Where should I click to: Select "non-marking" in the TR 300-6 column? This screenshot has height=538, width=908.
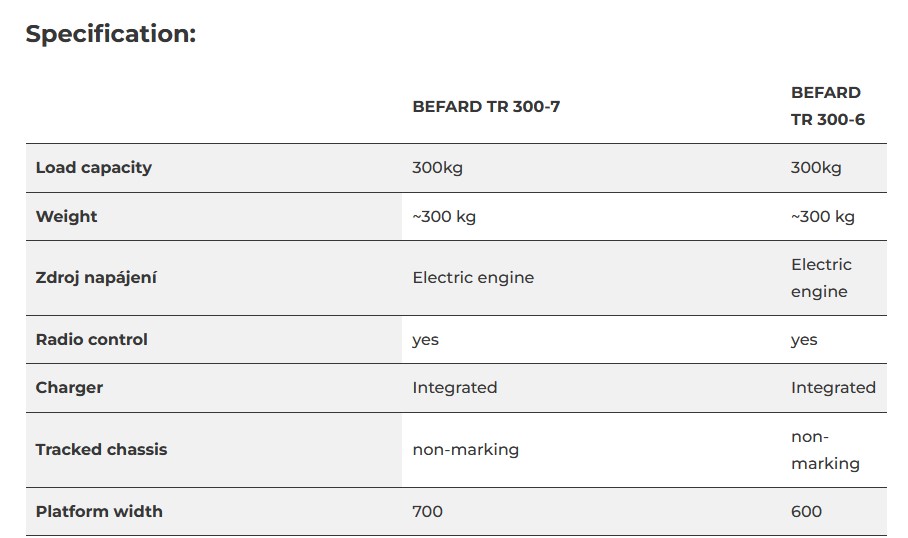(825, 449)
